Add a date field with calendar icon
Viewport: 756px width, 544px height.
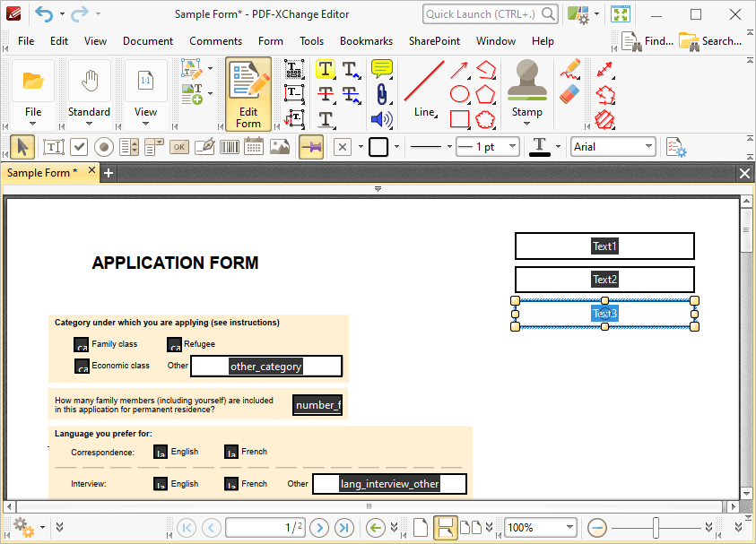254,146
